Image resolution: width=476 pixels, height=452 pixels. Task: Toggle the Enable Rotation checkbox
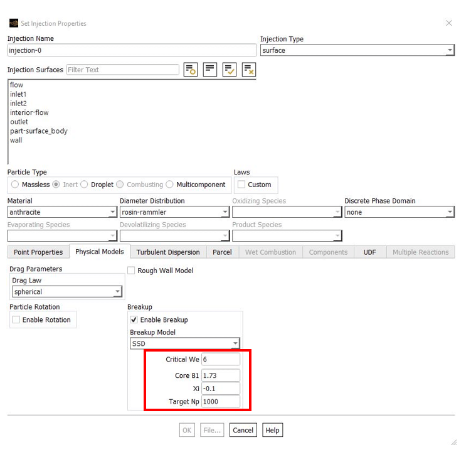(x=16, y=320)
